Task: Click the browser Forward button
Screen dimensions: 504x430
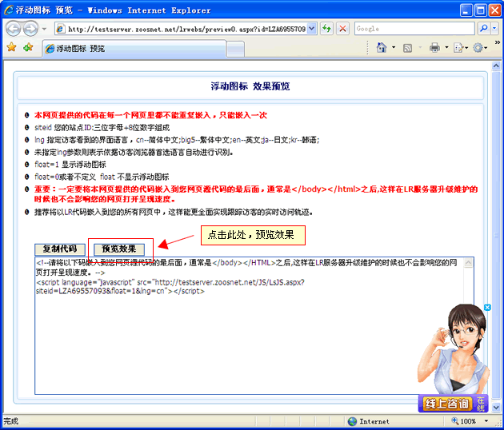Action: pyautogui.click(x=30, y=28)
